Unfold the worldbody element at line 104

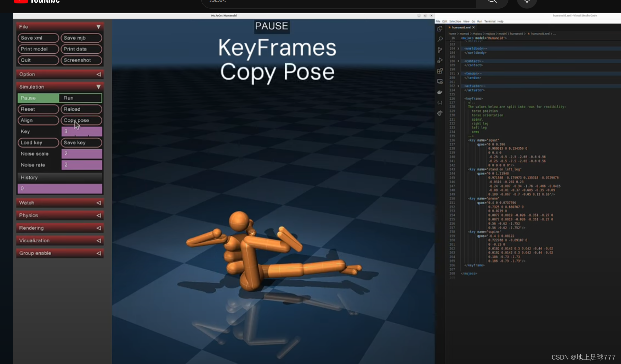[458, 49]
